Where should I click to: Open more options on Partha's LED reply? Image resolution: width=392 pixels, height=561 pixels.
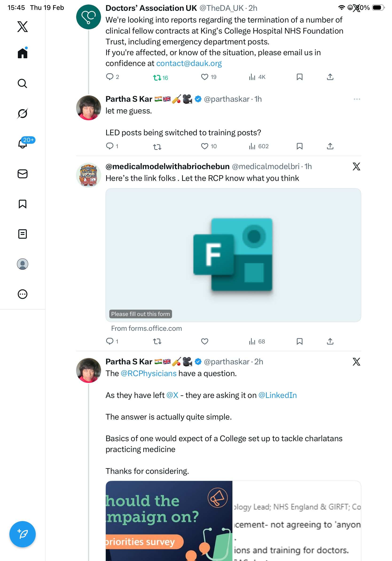(x=357, y=99)
